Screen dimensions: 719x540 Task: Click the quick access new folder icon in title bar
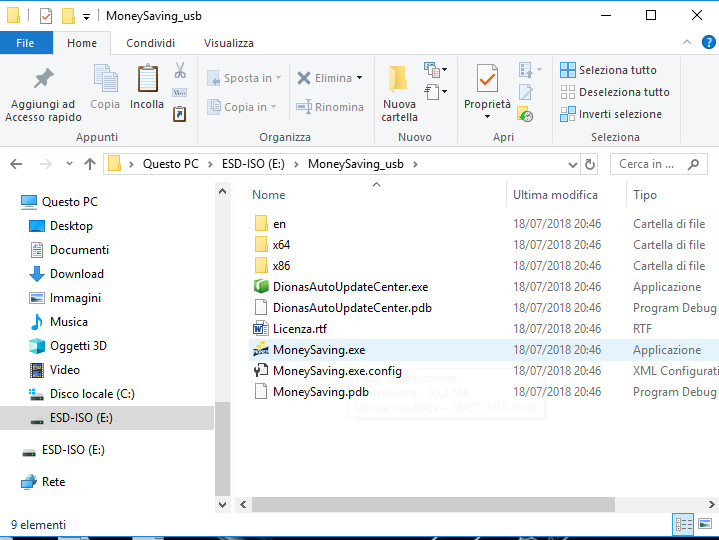[68, 16]
